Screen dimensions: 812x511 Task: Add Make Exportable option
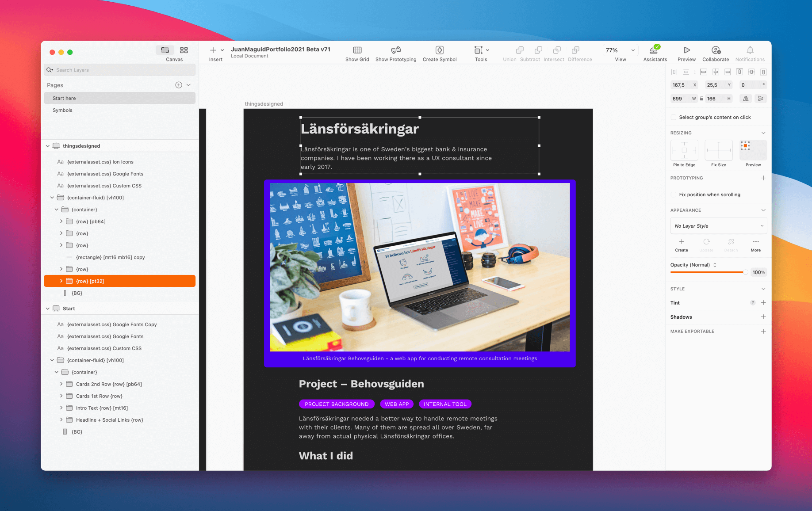click(x=763, y=331)
